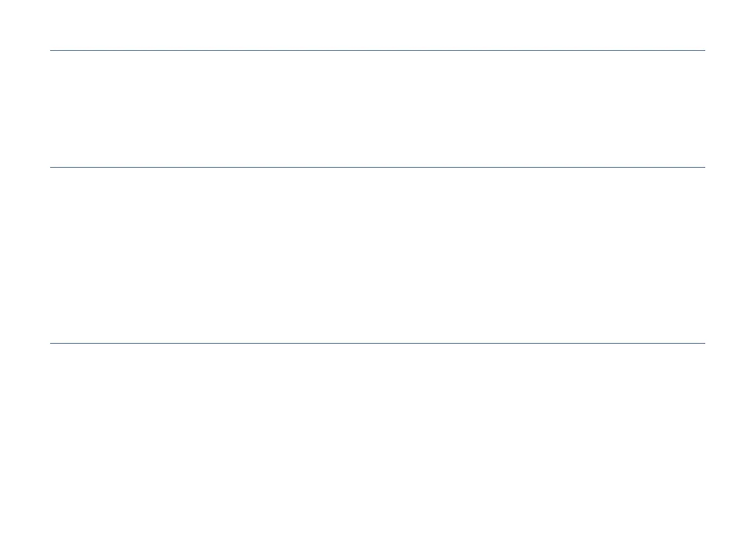Click the center of the bottom divider line
The height and width of the screenshot is (533, 756).
pyautogui.click(x=378, y=344)
